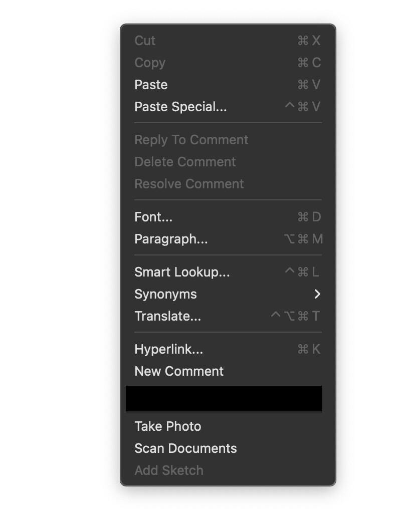
Task: Launch Smart Lookup from the menu
Action: pyautogui.click(x=228, y=272)
